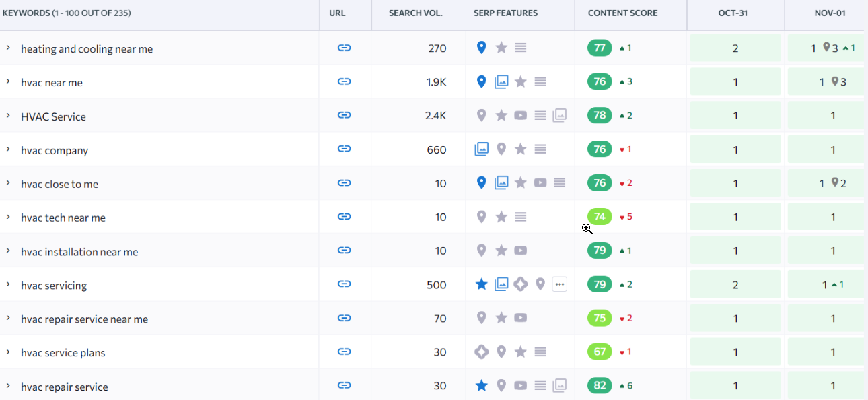
Task: Click image pack icon in 'hvac repair service' row
Action: click(559, 385)
